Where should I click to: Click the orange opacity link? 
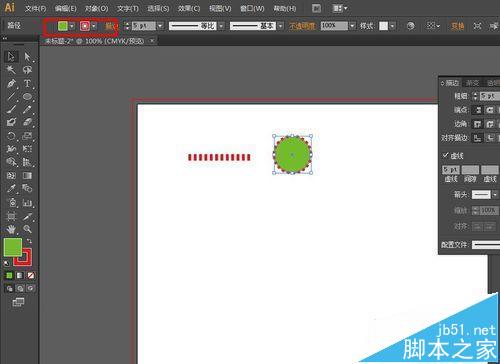tap(302, 26)
